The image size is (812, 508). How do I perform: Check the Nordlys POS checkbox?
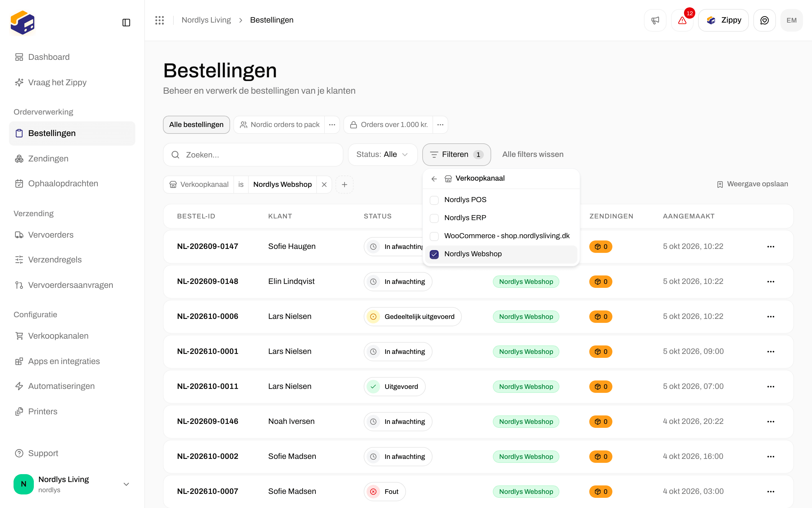[434, 200]
